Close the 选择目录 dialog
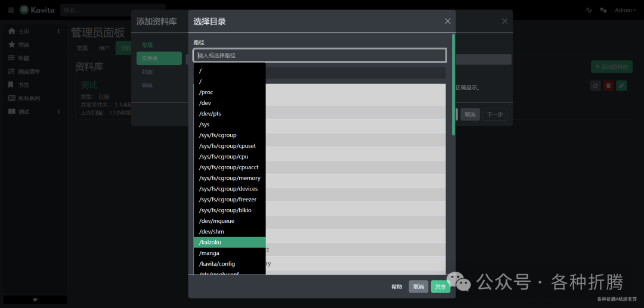This screenshot has width=644, height=308. (448, 21)
